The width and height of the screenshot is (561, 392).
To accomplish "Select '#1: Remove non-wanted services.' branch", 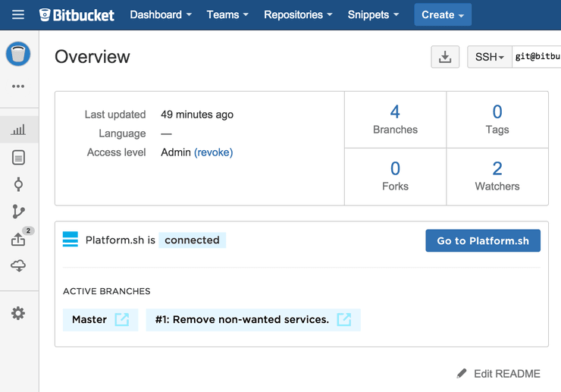I will click(x=253, y=320).
